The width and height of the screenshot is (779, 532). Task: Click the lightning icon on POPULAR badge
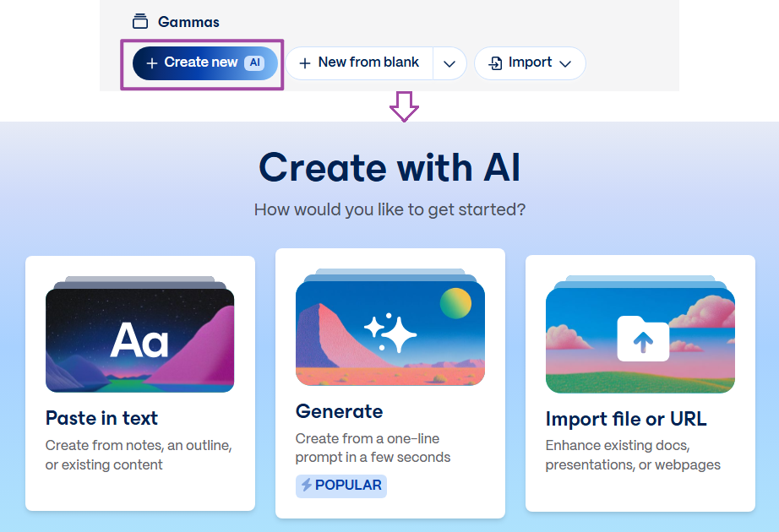click(308, 486)
